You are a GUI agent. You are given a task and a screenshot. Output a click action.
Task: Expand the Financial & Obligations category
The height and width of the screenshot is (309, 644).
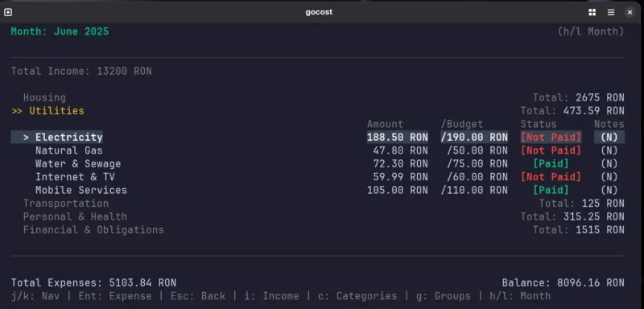pos(93,230)
